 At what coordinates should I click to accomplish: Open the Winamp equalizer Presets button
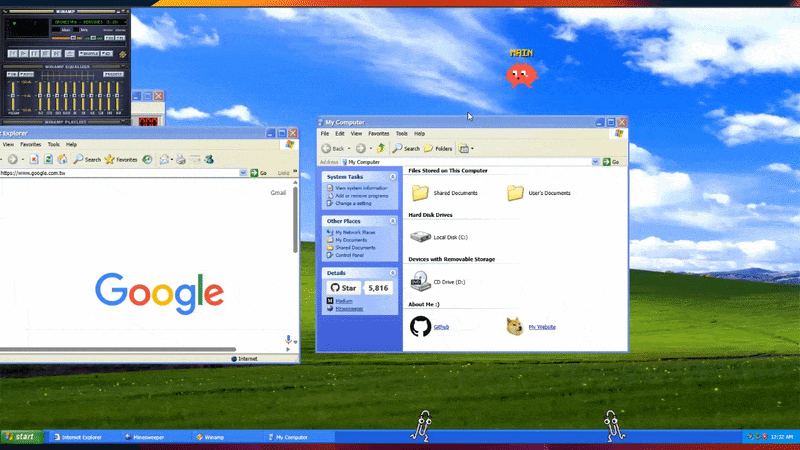113,74
